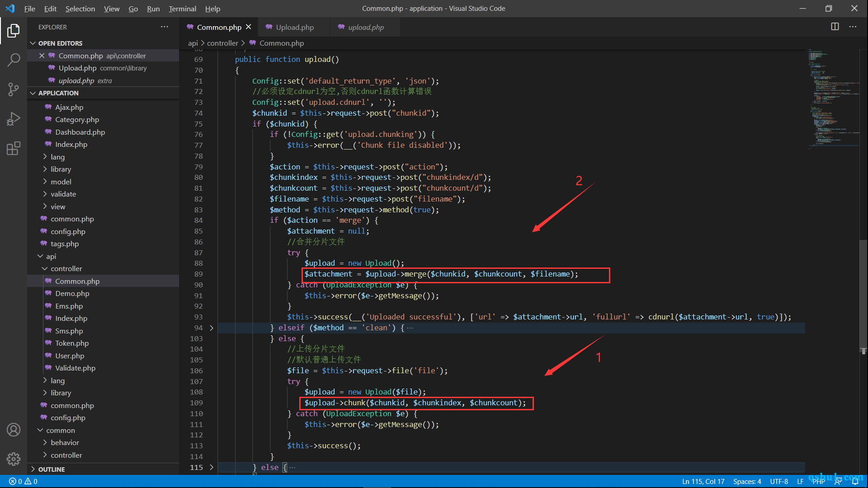Click the api breadcrumb segment
This screenshot has height=488, width=868.
[x=193, y=43]
